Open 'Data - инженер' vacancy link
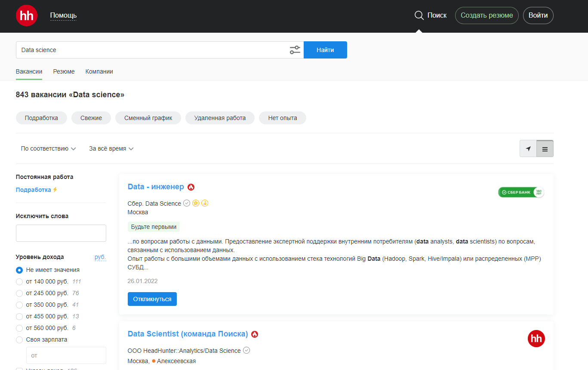588x370 pixels. tap(156, 187)
